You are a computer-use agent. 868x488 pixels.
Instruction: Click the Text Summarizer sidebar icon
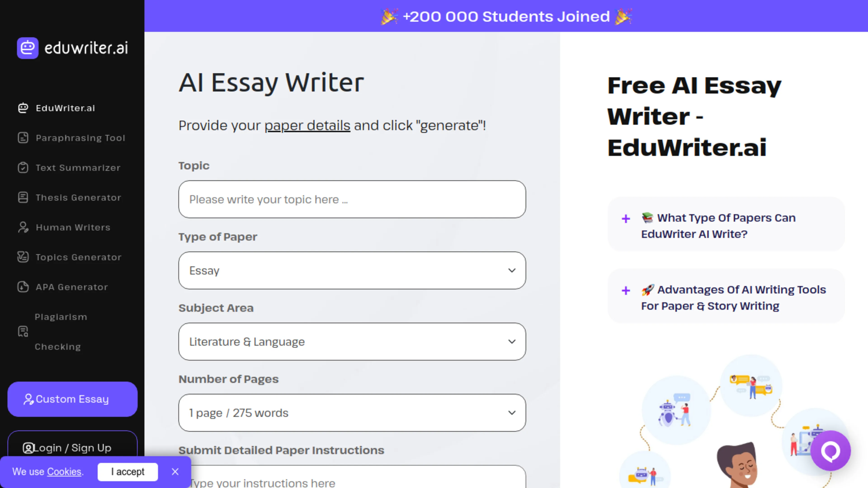tap(23, 167)
